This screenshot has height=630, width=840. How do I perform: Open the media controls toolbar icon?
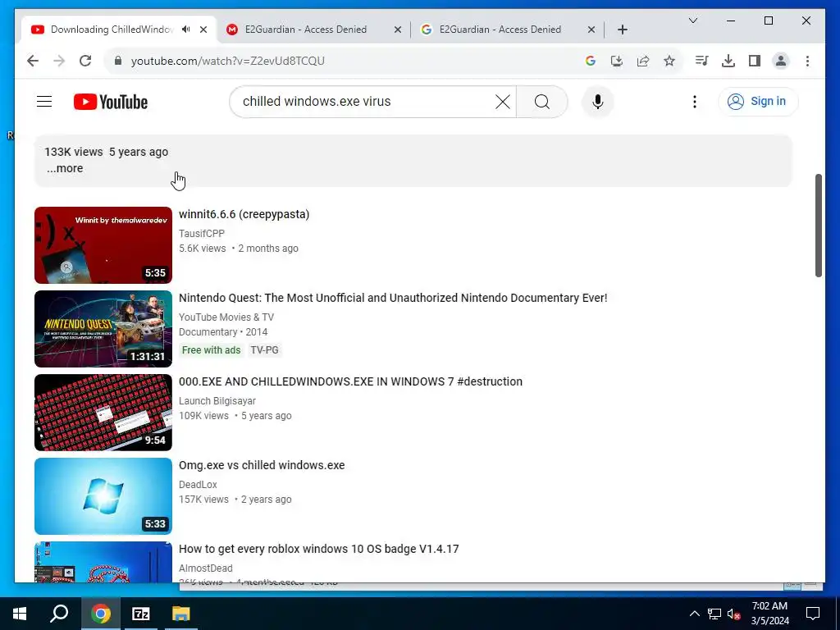pos(702,61)
